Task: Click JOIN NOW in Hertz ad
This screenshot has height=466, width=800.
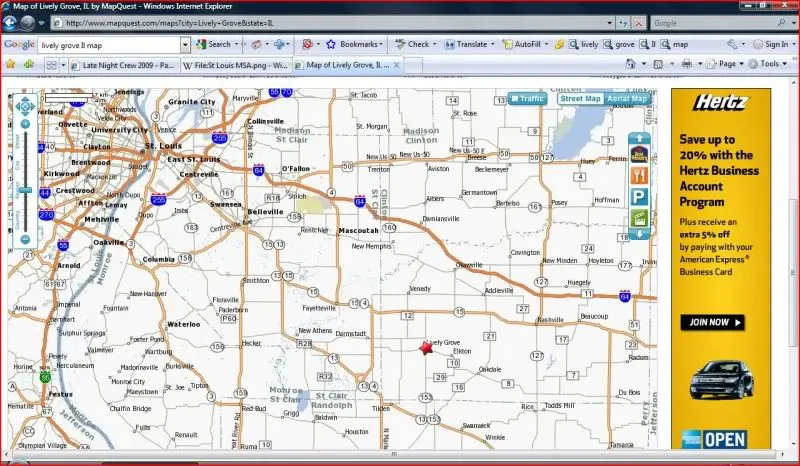Action: (712, 322)
